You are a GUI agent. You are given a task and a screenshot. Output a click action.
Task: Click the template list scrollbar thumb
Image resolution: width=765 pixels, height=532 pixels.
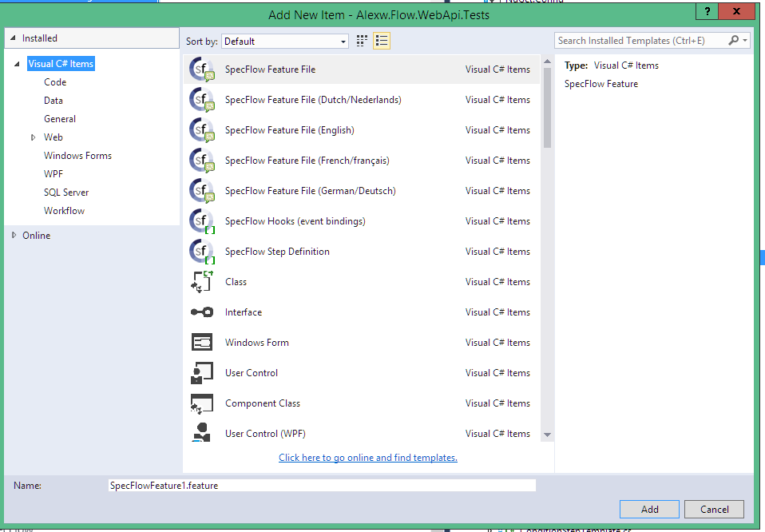coord(548,107)
